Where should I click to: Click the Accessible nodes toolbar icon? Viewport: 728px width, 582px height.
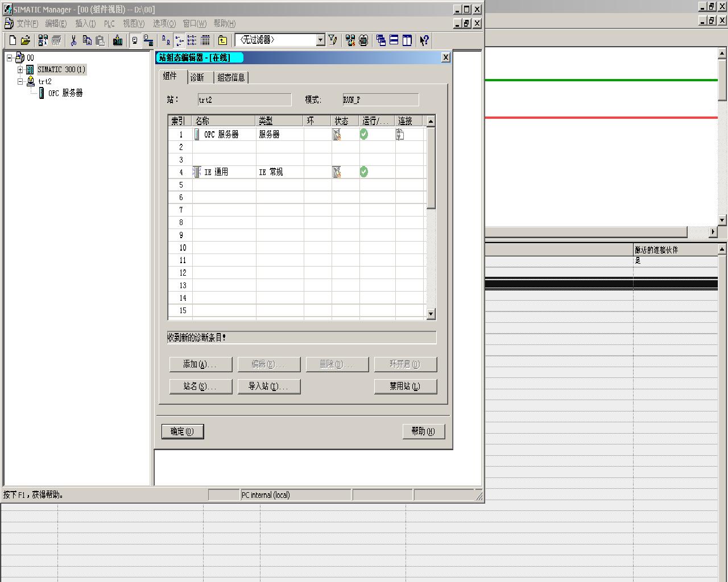(43, 40)
